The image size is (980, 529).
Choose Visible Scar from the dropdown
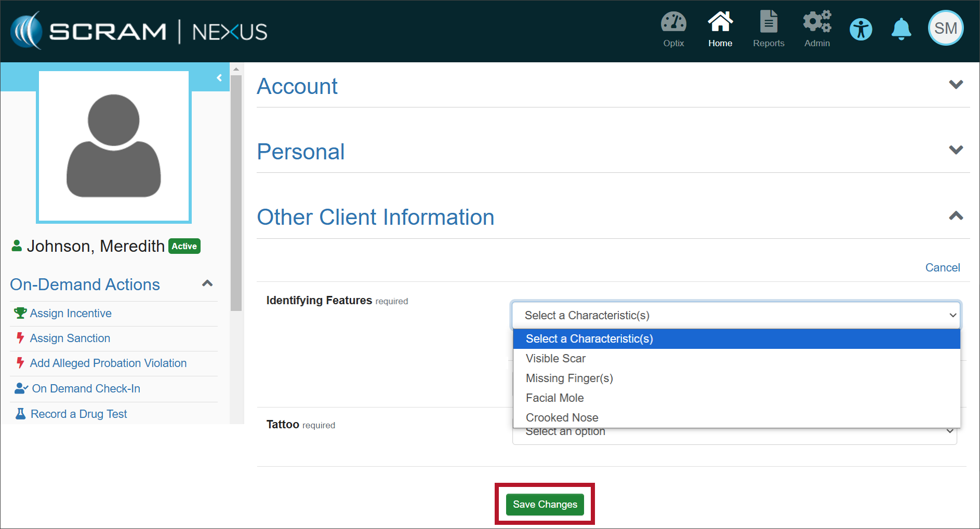[x=555, y=359]
